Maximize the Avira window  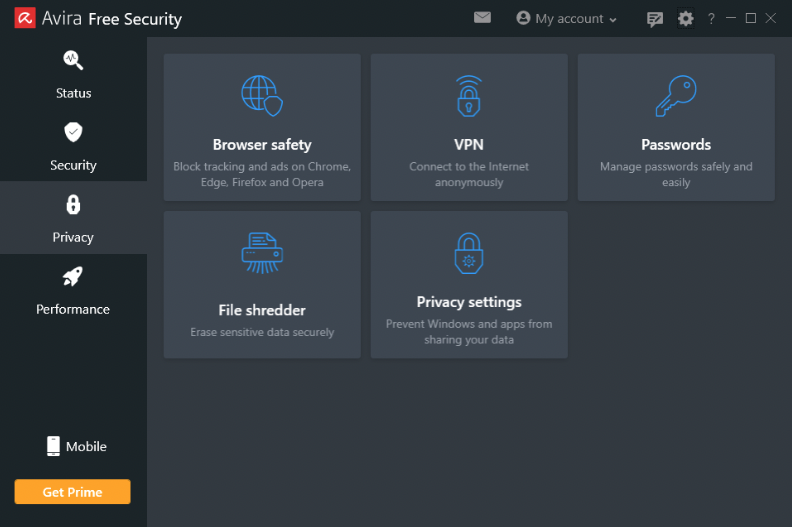[x=751, y=18]
